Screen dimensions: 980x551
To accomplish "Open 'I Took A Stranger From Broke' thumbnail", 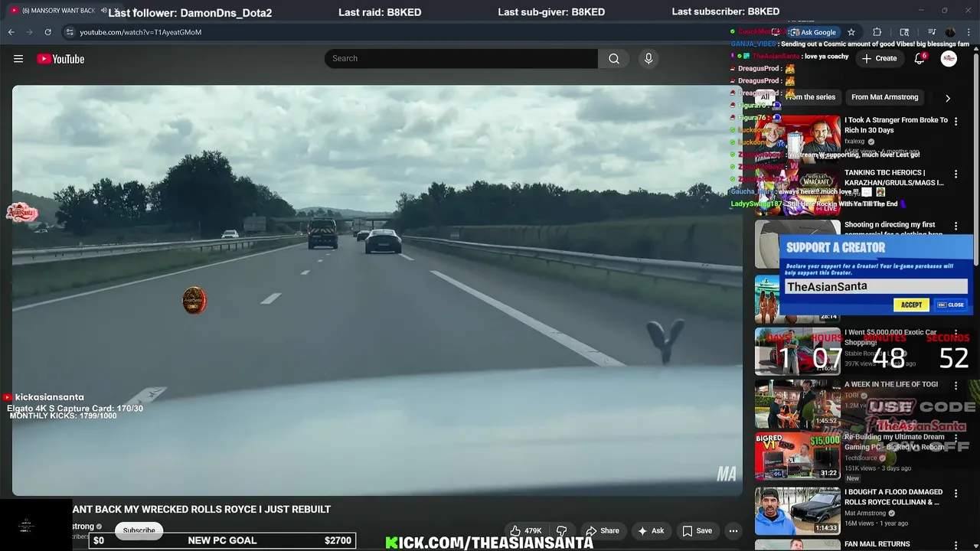I will click(798, 139).
